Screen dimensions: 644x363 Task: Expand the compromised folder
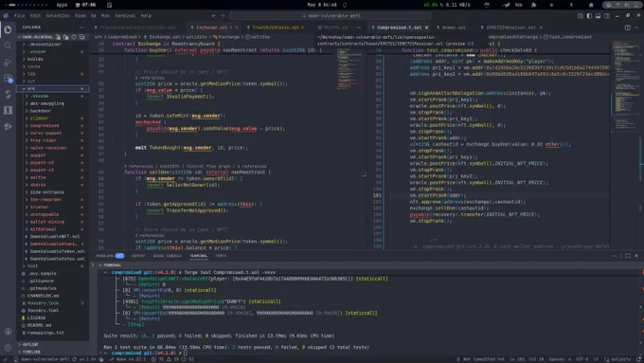point(53,126)
